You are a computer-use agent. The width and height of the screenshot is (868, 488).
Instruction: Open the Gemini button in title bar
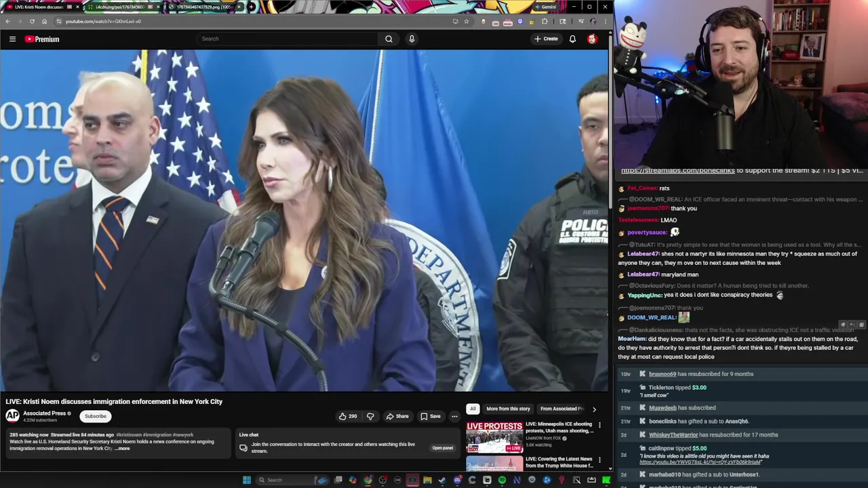(x=545, y=7)
